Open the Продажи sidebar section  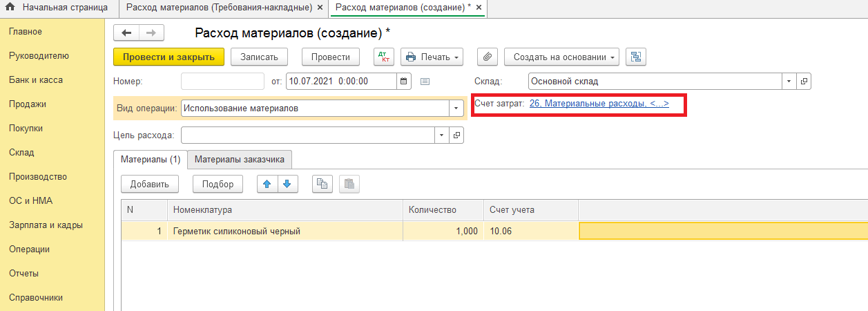click(28, 104)
